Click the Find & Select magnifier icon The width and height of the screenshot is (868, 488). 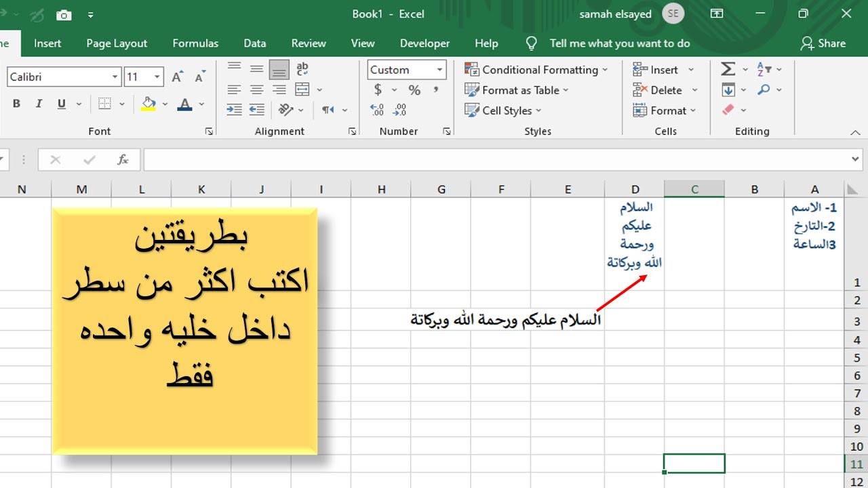[x=764, y=89]
